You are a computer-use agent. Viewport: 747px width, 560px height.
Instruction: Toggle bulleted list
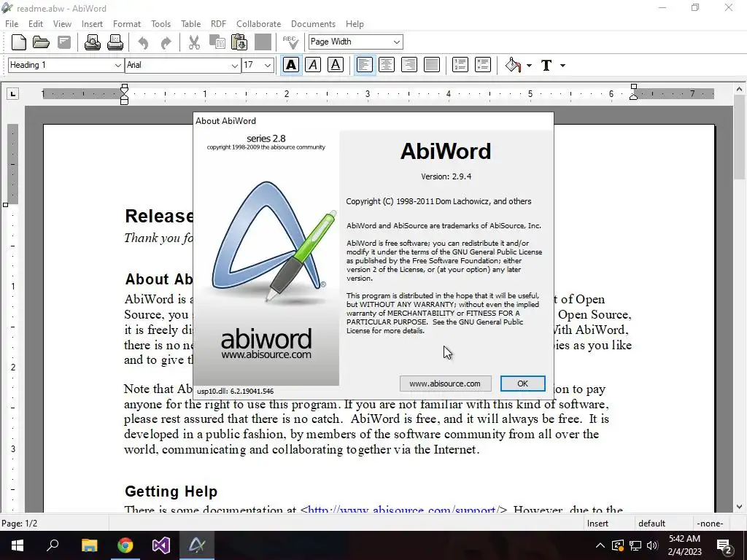tap(483, 65)
